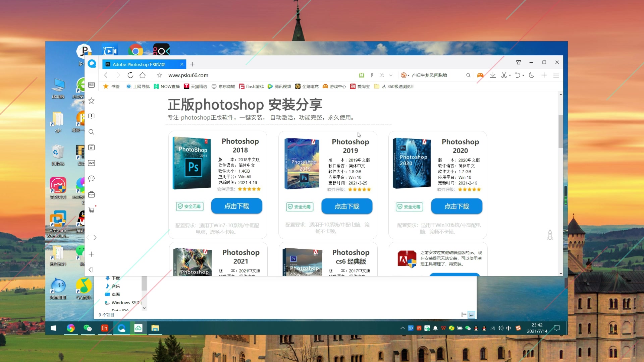This screenshot has height=362, width=644.
Task: Open the 天猫精选 bookmark
Action: click(x=196, y=86)
